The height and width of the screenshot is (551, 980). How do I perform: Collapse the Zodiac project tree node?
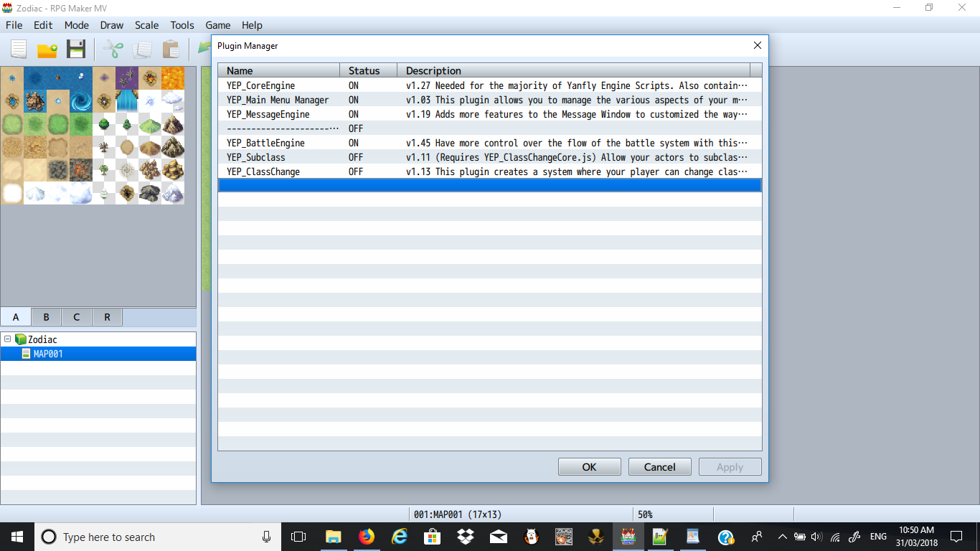7,339
